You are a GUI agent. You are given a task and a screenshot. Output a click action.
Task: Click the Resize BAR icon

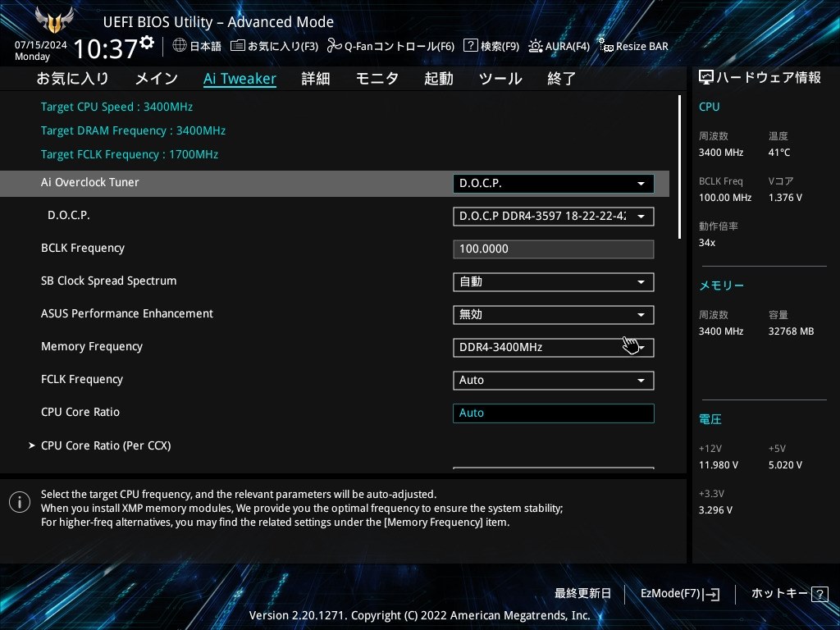click(606, 46)
